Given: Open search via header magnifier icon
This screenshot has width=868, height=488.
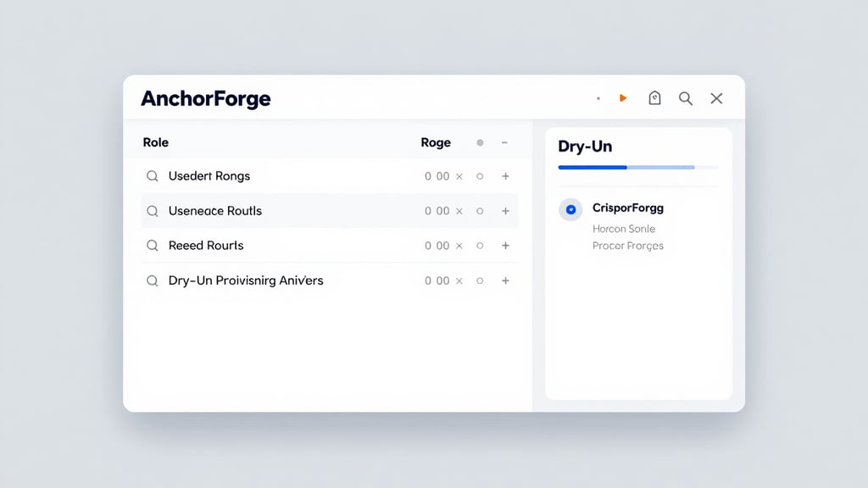Looking at the screenshot, I should tap(685, 98).
